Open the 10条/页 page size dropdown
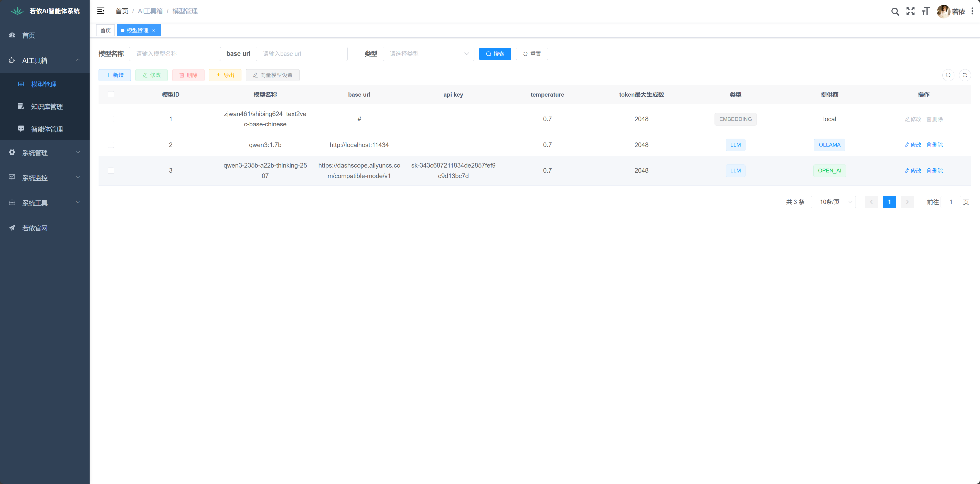The image size is (980, 484). click(833, 202)
